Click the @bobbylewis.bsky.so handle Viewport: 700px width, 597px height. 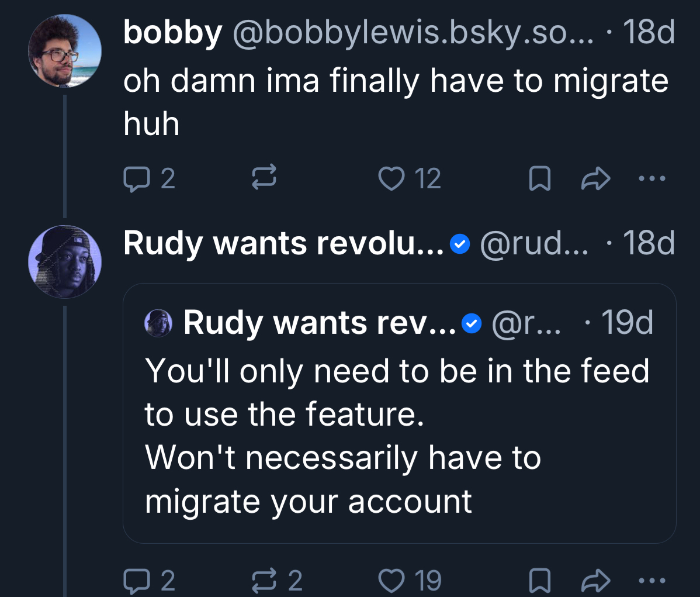pos(413,33)
